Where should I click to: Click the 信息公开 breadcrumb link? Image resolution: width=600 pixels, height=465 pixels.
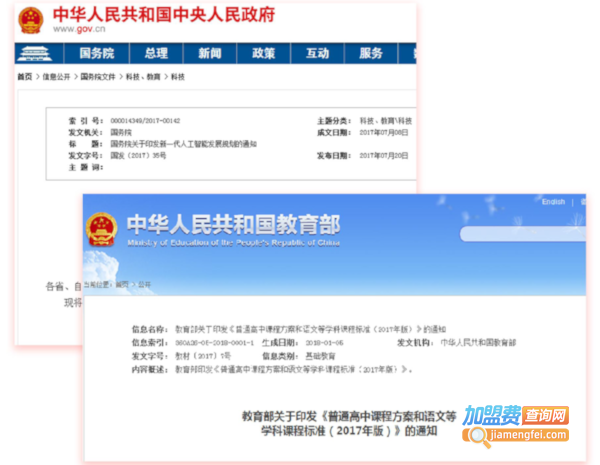pos(56,77)
